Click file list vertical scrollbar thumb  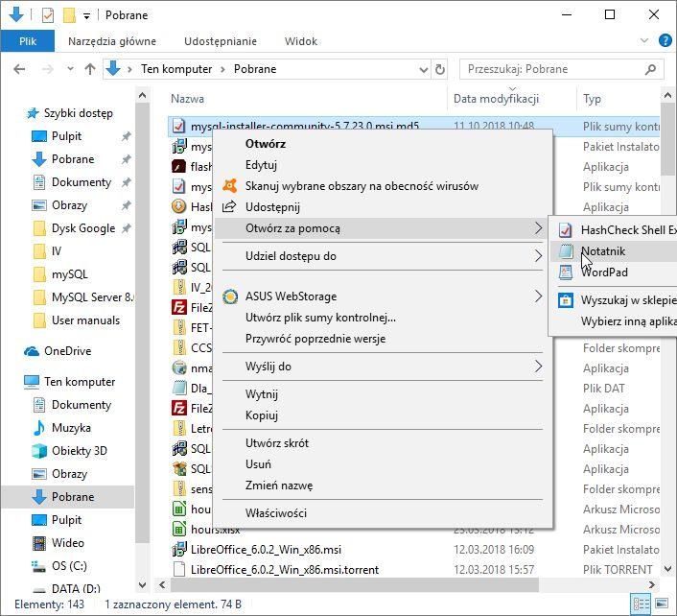[667, 139]
